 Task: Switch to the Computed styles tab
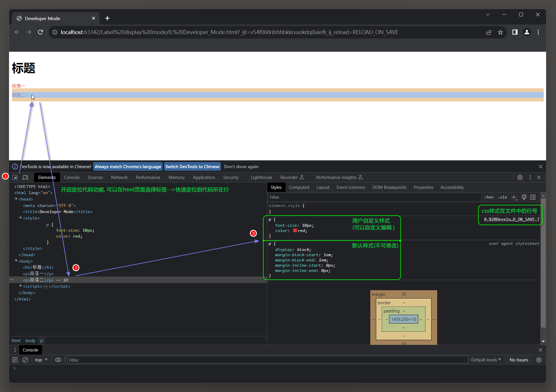coord(299,187)
